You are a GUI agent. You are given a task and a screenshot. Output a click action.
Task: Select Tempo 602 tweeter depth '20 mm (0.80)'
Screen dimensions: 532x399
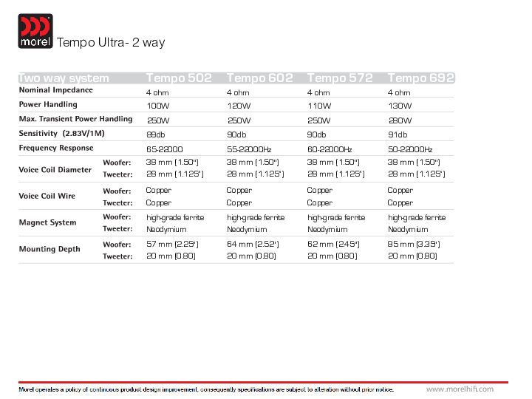pyautogui.click(x=251, y=256)
